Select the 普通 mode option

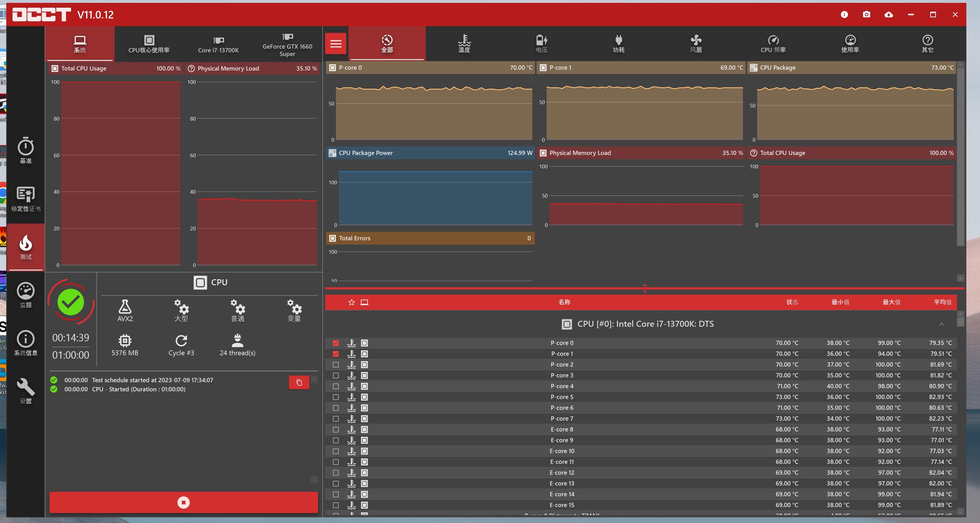coord(237,311)
